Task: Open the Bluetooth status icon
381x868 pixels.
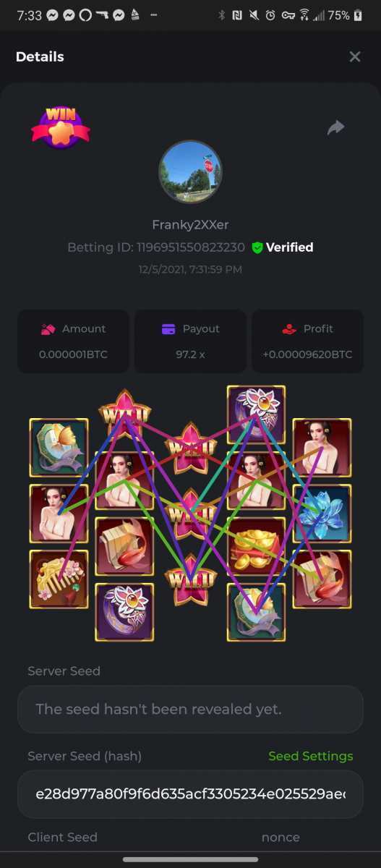Action: click(222, 15)
